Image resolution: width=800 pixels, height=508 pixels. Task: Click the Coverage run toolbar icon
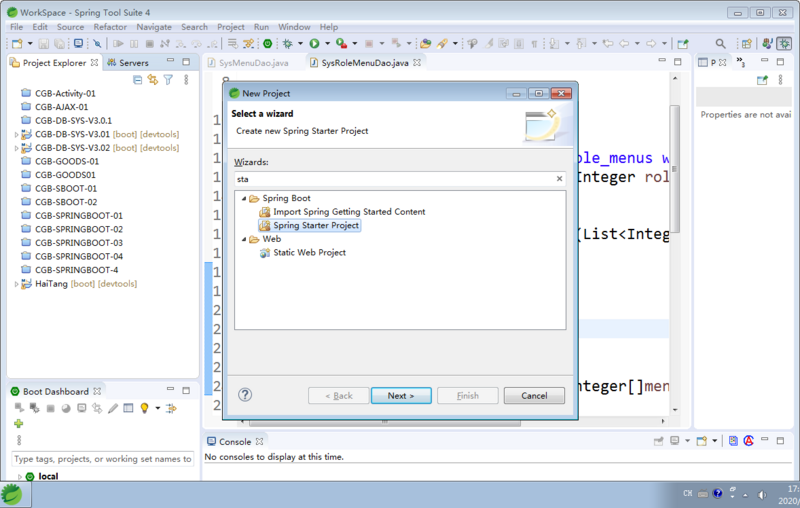tap(341, 44)
